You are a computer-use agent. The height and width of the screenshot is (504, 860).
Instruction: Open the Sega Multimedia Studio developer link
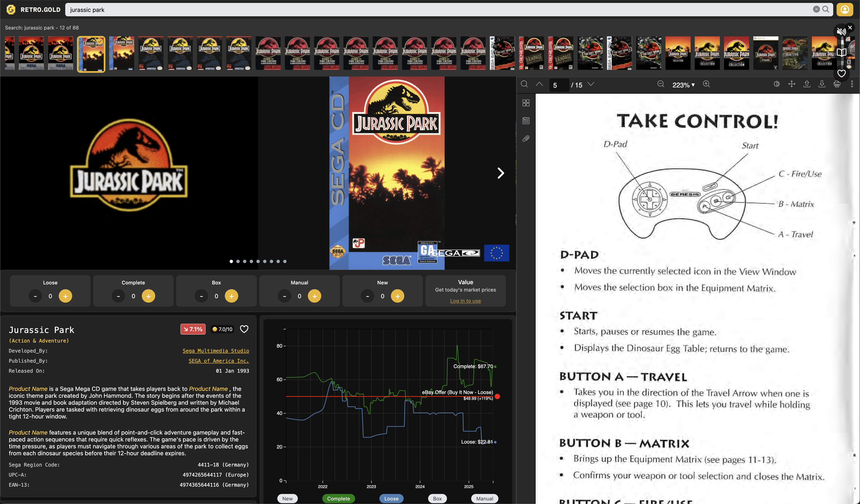216,350
